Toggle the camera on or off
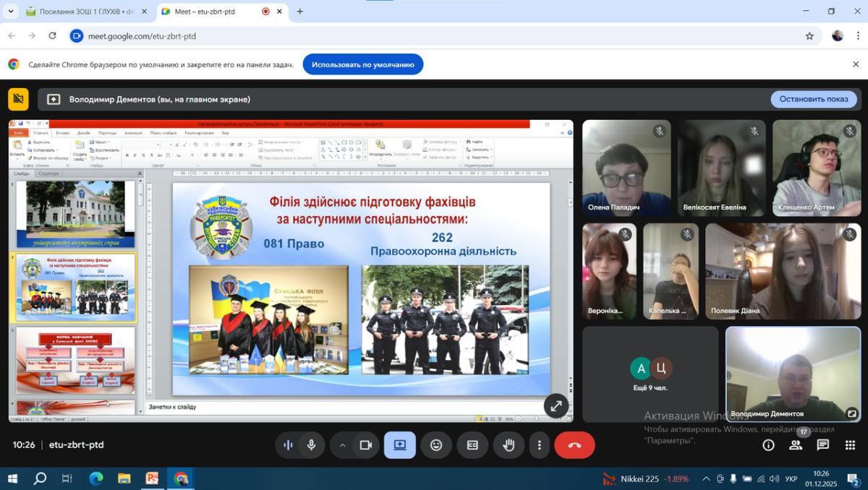The height and width of the screenshot is (490, 868). [366, 445]
